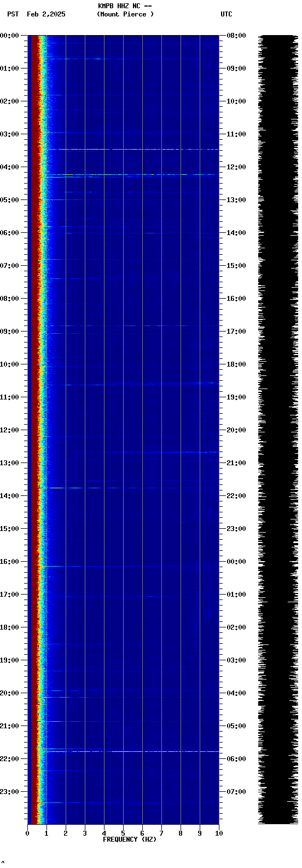Click the frequency axis label '0'
Viewport: 302px width, 868px height.
pos(27,833)
